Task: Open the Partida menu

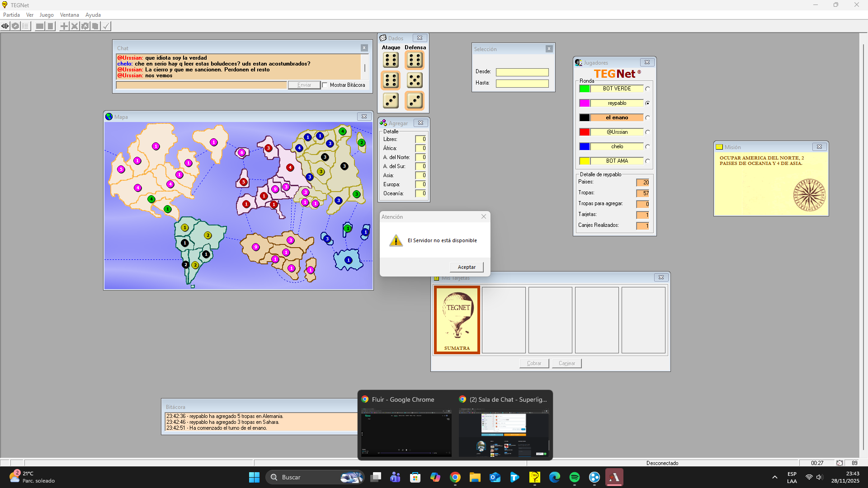Action: (x=11, y=15)
